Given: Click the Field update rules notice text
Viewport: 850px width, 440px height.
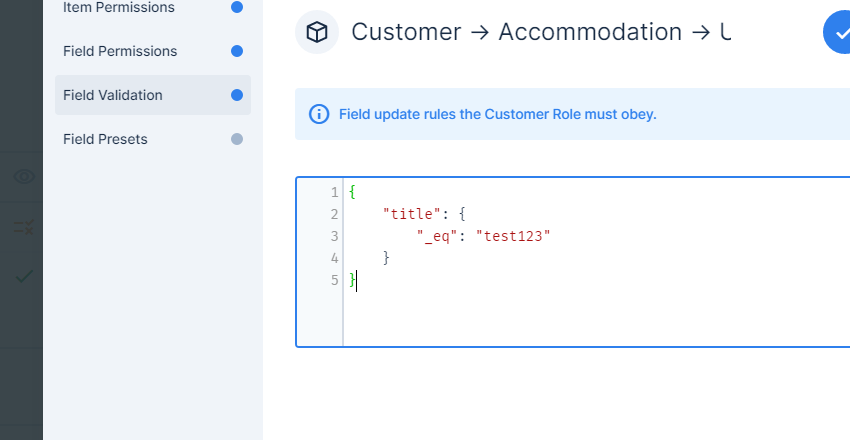Looking at the screenshot, I should (x=498, y=114).
